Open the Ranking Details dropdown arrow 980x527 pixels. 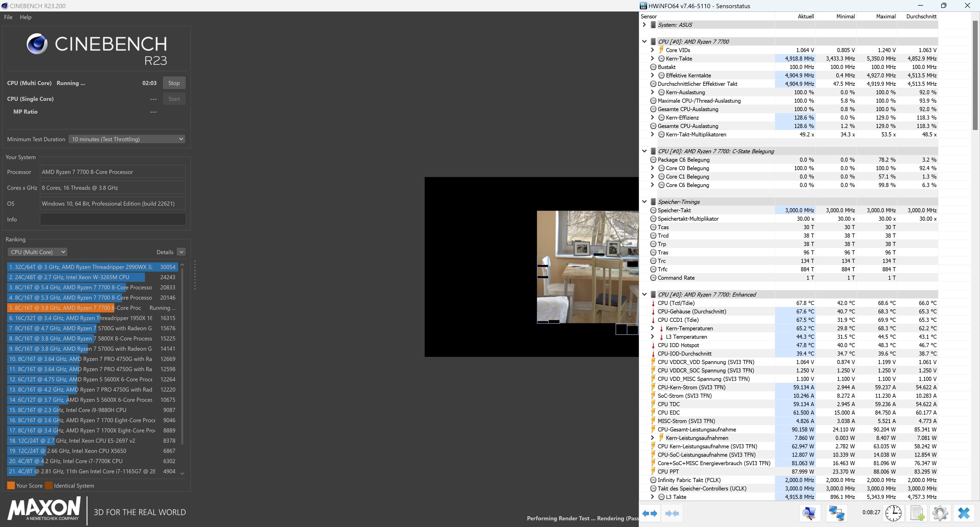[x=181, y=252]
